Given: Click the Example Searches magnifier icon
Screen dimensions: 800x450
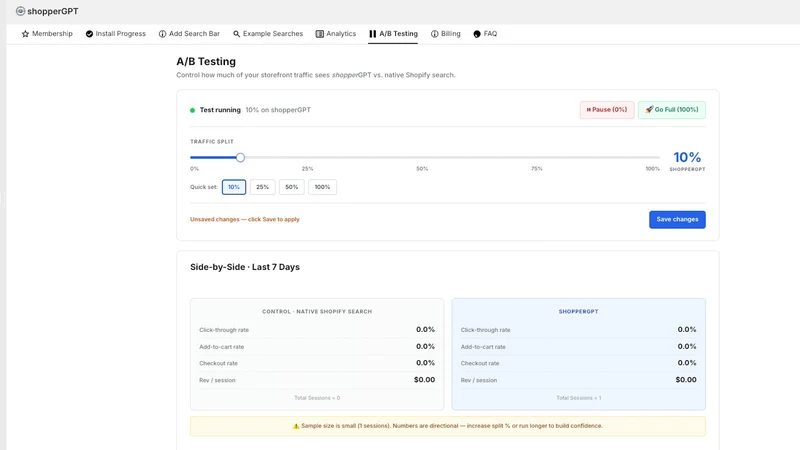Looking at the screenshot, I should (x=236, y=34).
